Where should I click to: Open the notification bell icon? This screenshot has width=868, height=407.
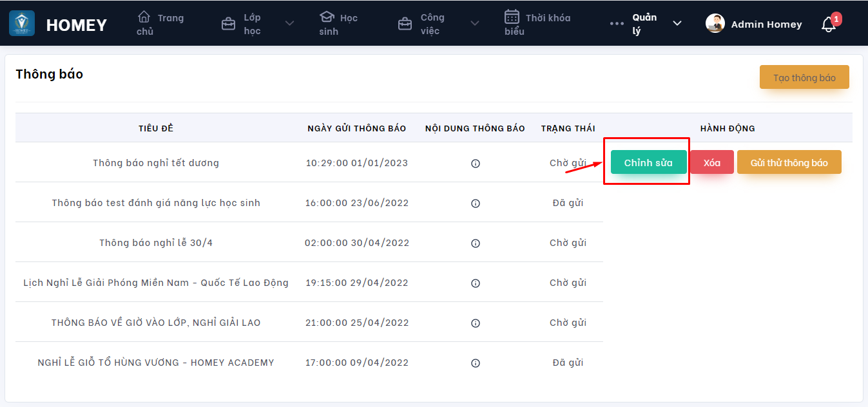click(x=829, y=24)
